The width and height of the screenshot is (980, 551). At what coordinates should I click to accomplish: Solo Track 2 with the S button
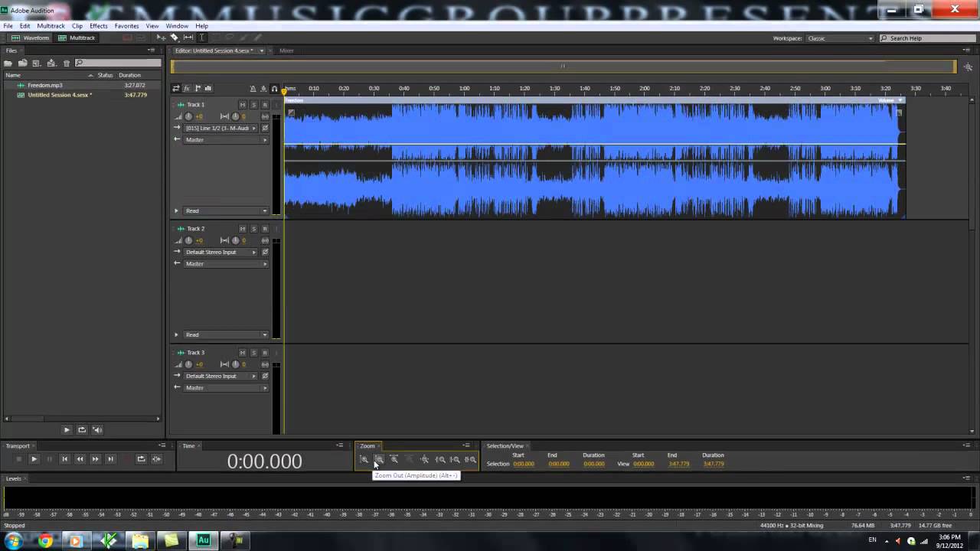pos(253,229)
